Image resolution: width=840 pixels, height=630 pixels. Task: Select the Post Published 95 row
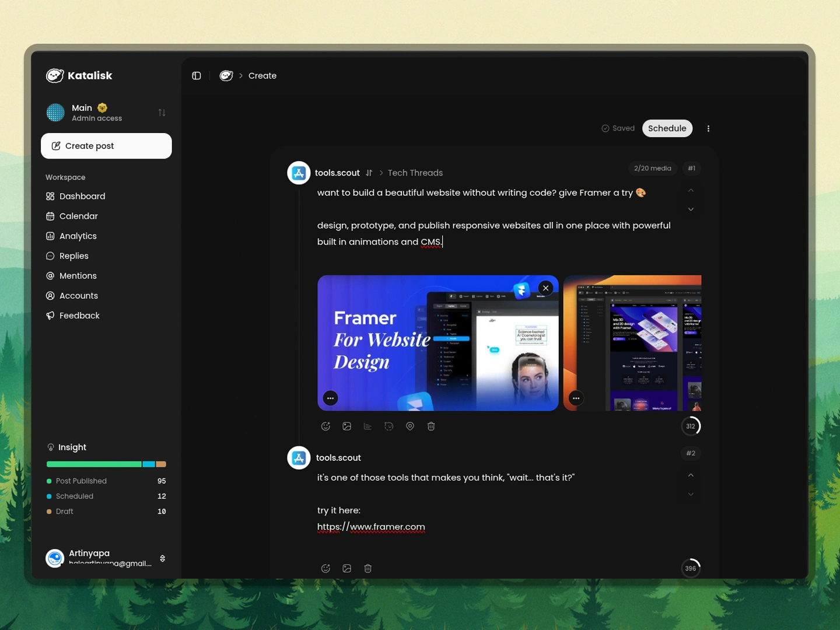click(x=106, y=481)
